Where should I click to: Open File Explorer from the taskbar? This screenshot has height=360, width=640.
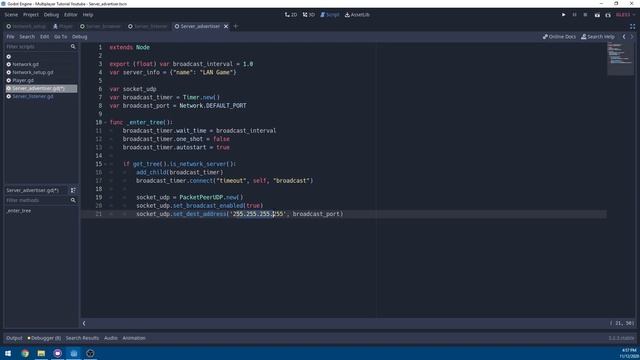coord(41,353)
